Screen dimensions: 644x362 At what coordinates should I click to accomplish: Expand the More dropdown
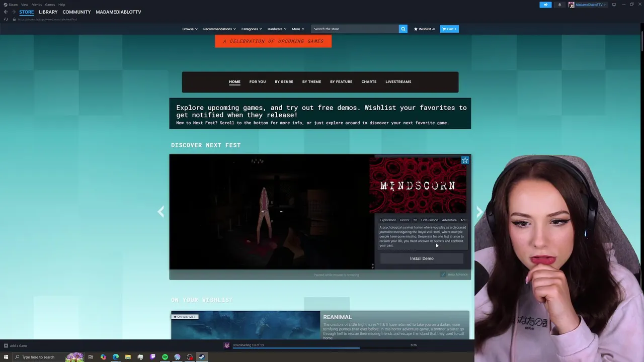(298, 29)
